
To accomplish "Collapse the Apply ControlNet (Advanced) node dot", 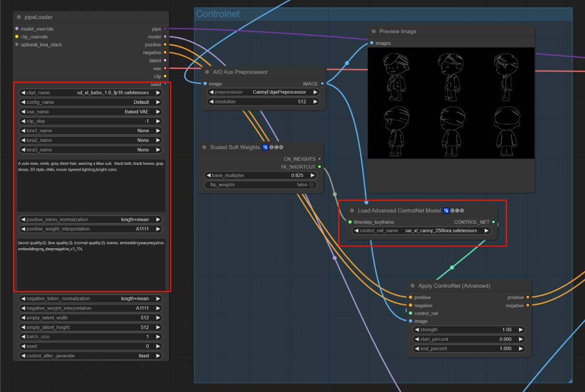I will coord(412,286).
